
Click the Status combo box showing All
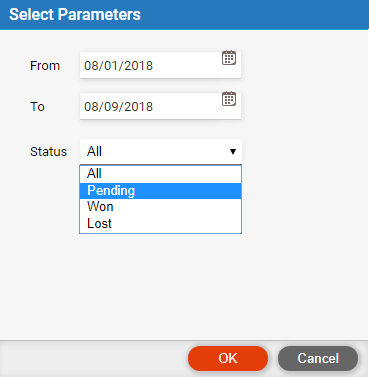[161, 152]
